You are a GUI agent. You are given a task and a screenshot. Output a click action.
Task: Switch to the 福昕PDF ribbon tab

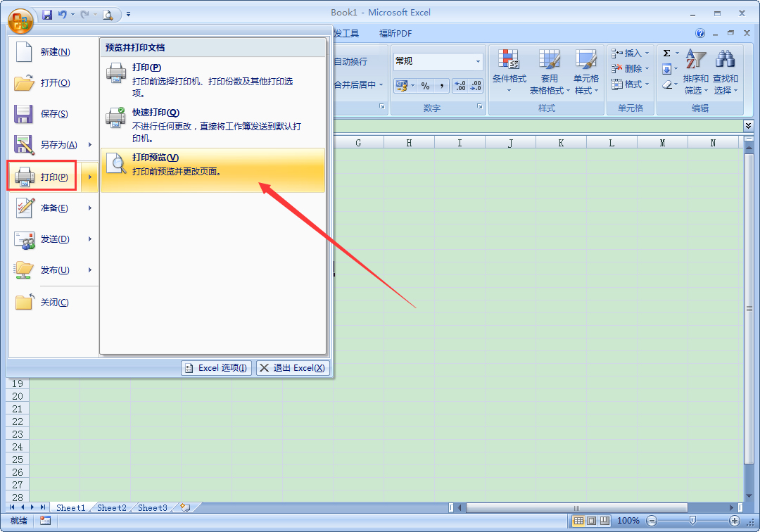pos(395,32)
